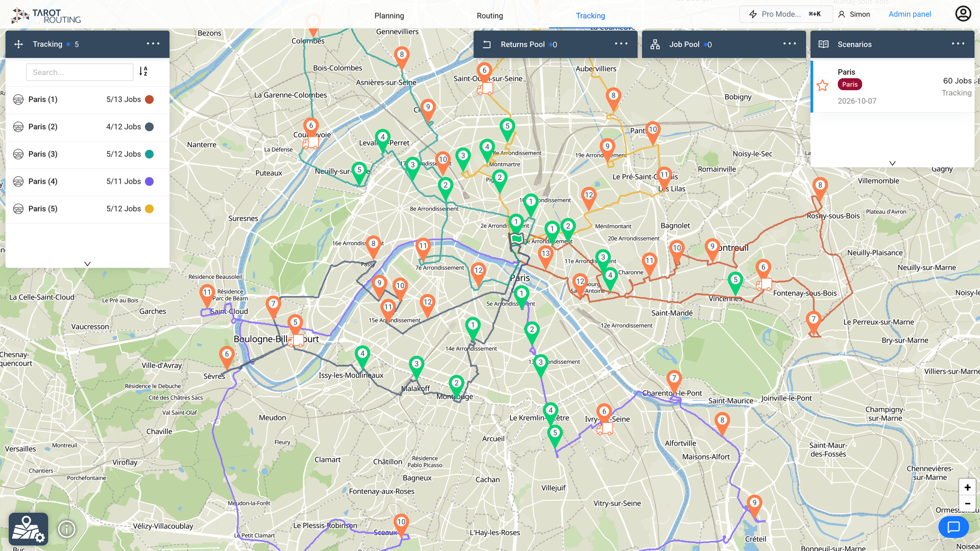Open the user account avatar icon
The height and width of the screenshot is (551, 980).
point(963,14)
